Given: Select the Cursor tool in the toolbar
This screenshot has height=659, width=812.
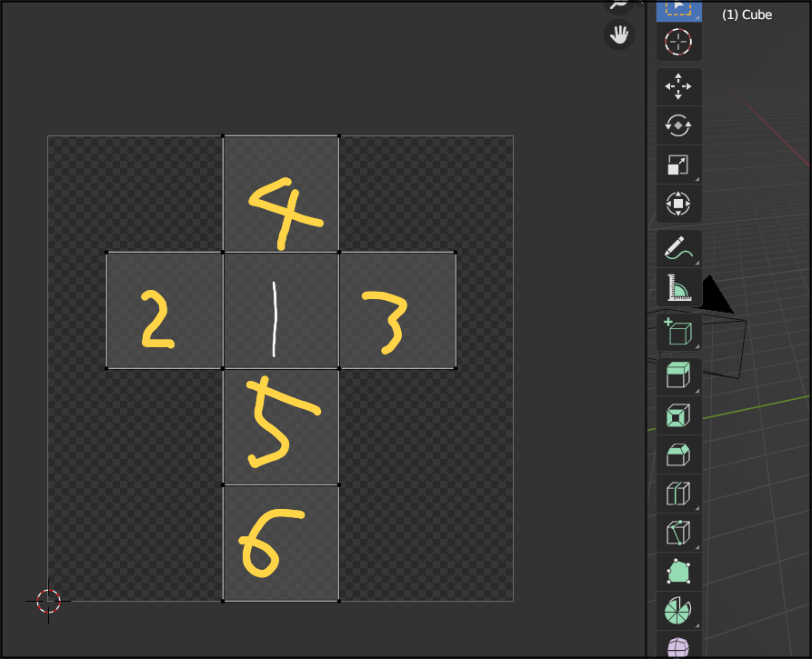Looking at the screenshot, I should pos(679,42).
